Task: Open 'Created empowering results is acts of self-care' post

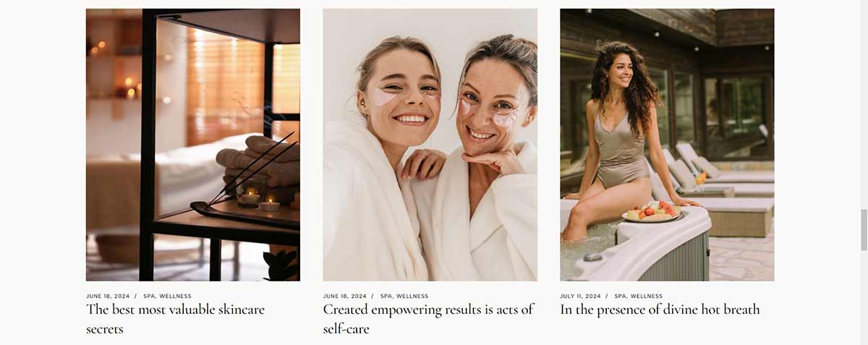Action: coord(428,319)
